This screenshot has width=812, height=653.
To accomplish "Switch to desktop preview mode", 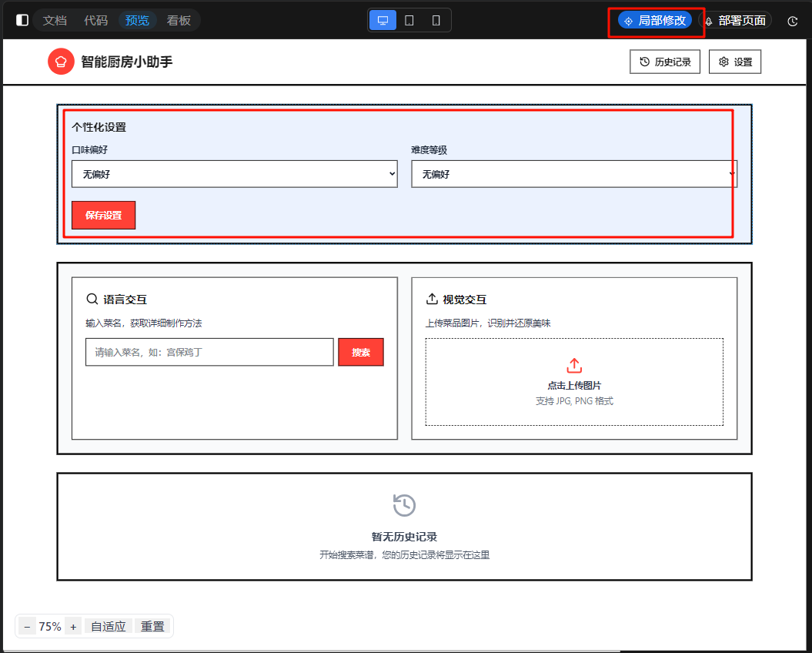I will click(383, 20).
